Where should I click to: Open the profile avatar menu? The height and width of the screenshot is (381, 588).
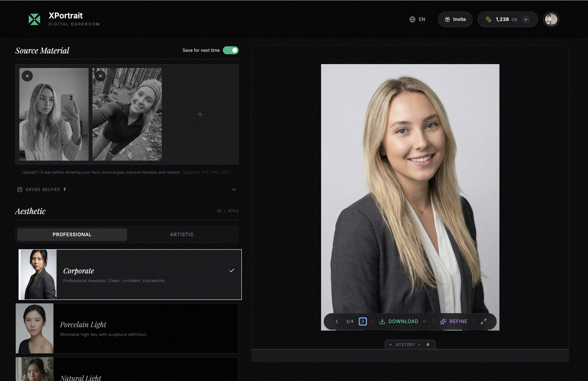[x=551, y=19]
